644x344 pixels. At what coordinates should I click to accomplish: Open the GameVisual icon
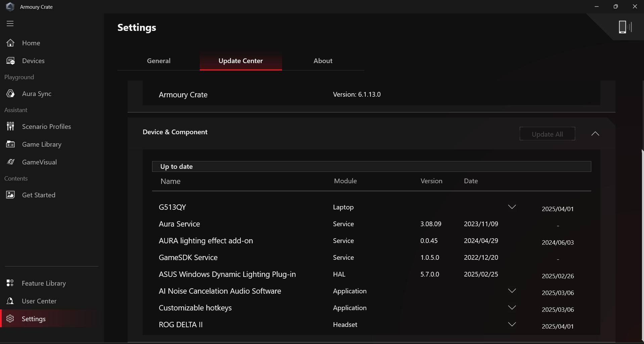point(10,162)
